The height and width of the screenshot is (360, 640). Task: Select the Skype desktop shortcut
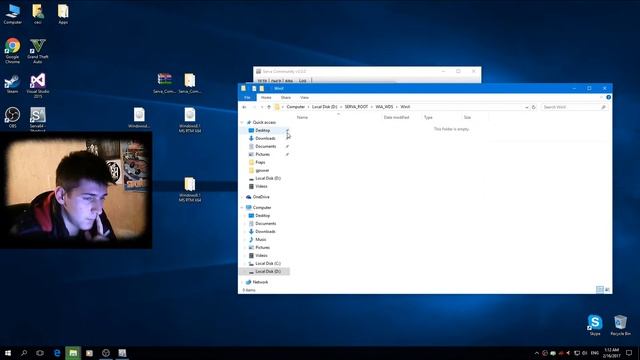tap(595, 325)
